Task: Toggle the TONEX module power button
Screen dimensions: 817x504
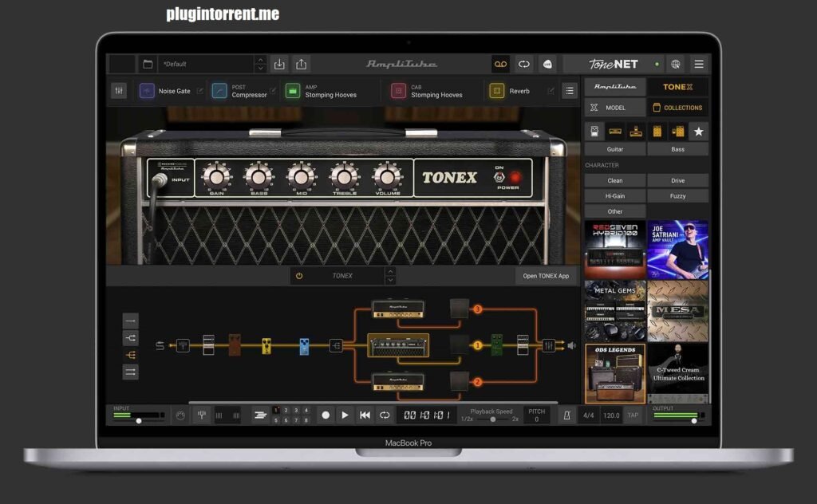Action: (x=299, y=276)
